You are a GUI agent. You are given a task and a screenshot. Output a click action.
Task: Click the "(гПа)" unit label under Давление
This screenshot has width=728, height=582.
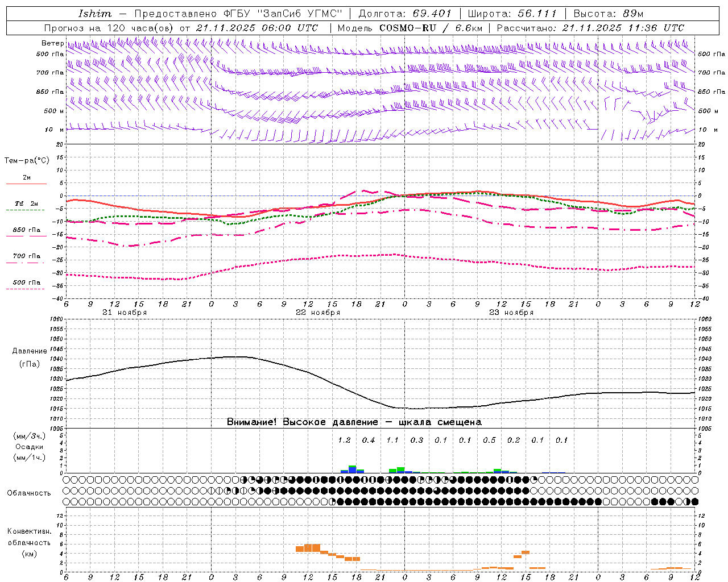(30, 364)
